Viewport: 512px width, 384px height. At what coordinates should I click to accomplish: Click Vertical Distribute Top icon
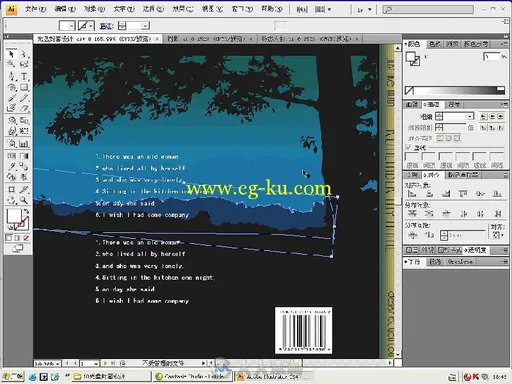(x=412, y=213)
